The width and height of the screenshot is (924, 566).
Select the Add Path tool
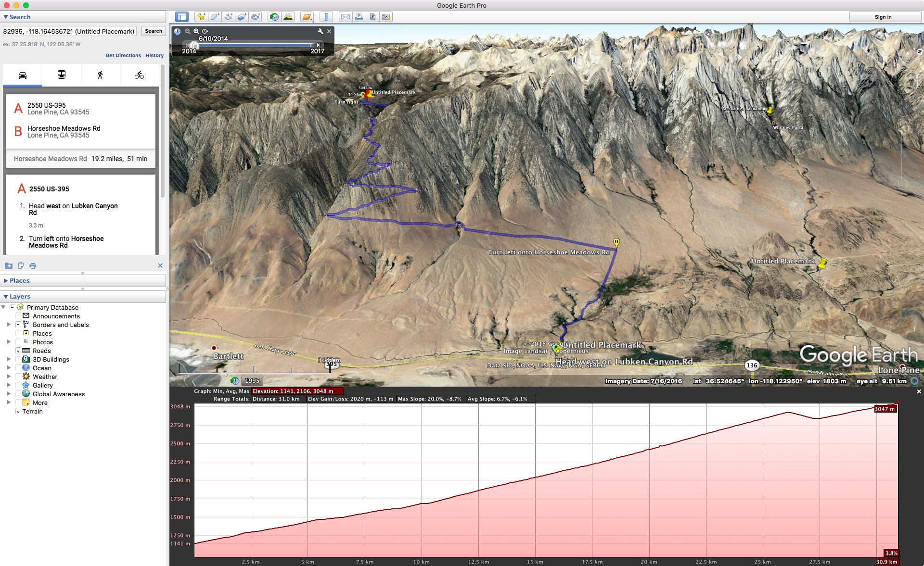[228, 17]
